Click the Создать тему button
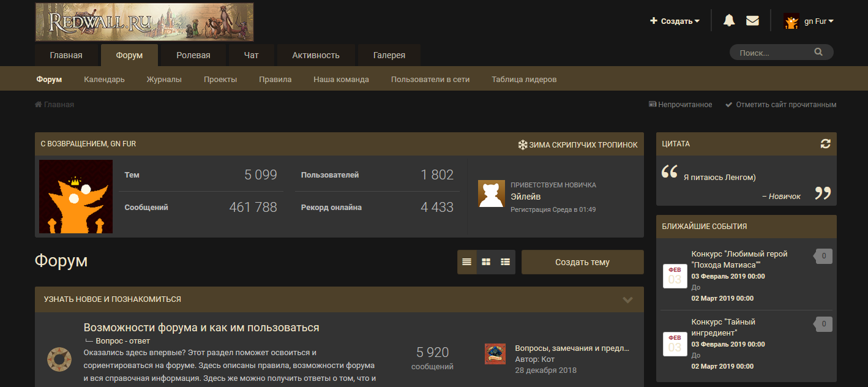Screen dimensions: 868x387 (582, 262)
